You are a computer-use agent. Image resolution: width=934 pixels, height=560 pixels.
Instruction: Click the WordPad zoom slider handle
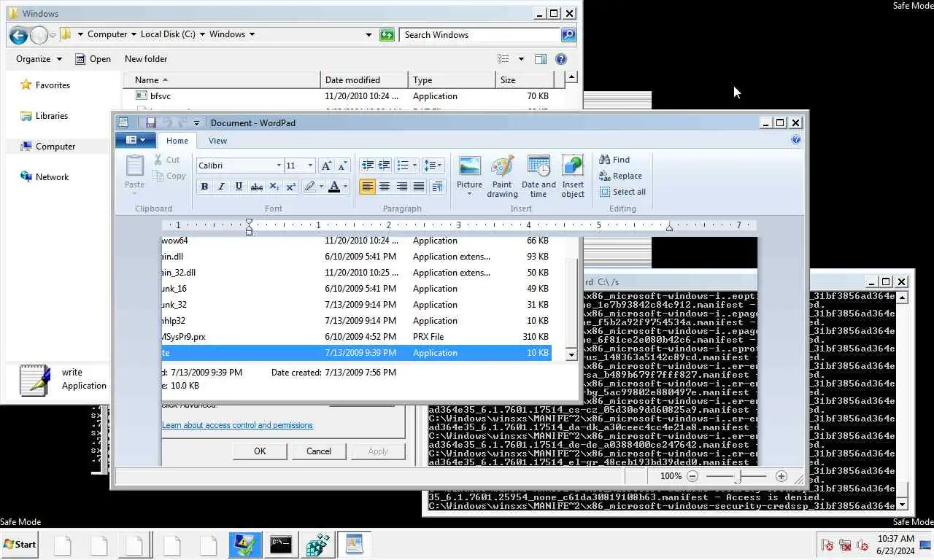738,476
